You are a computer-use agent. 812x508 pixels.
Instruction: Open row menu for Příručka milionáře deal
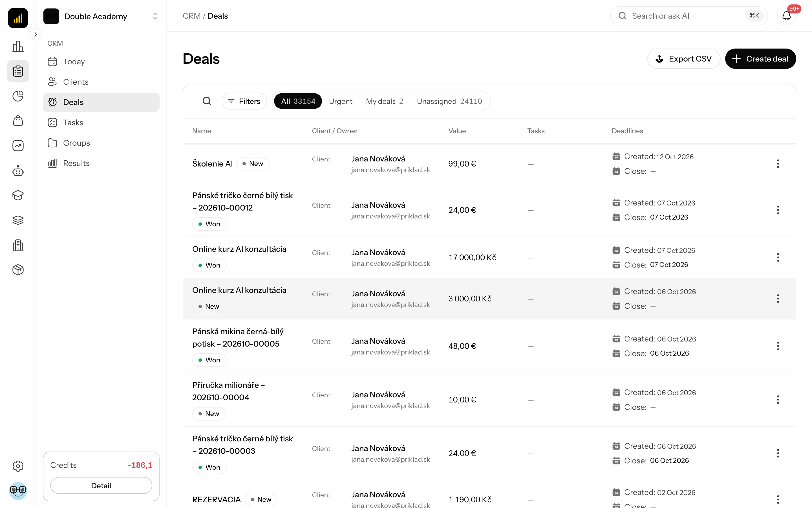click(x=778, y=399)
